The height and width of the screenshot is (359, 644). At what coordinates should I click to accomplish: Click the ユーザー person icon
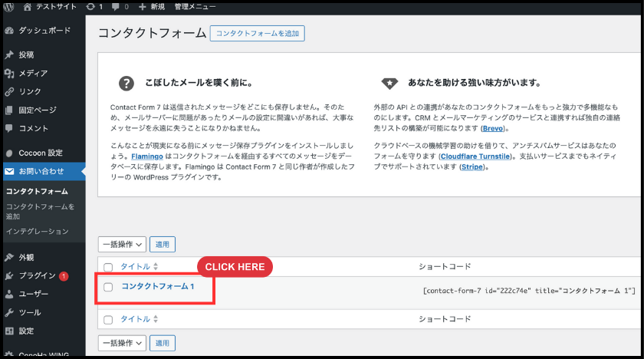[x=9, y=294]
